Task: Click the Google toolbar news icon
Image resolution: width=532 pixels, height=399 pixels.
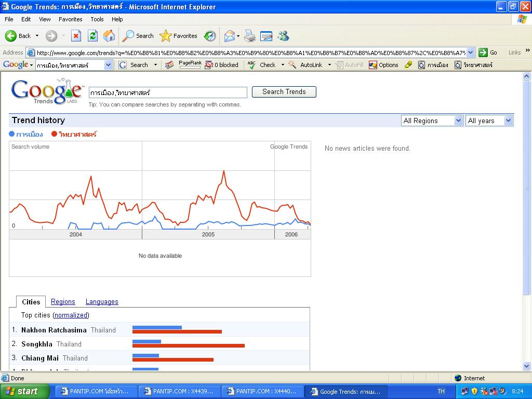Action: pyautogui.click(x=169, y=65)
